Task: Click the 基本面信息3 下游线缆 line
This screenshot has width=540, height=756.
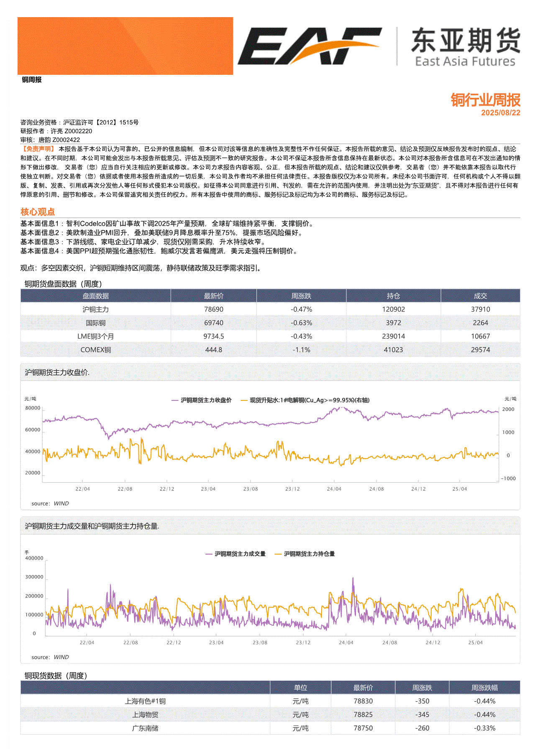Action: (x=143, y=242)
